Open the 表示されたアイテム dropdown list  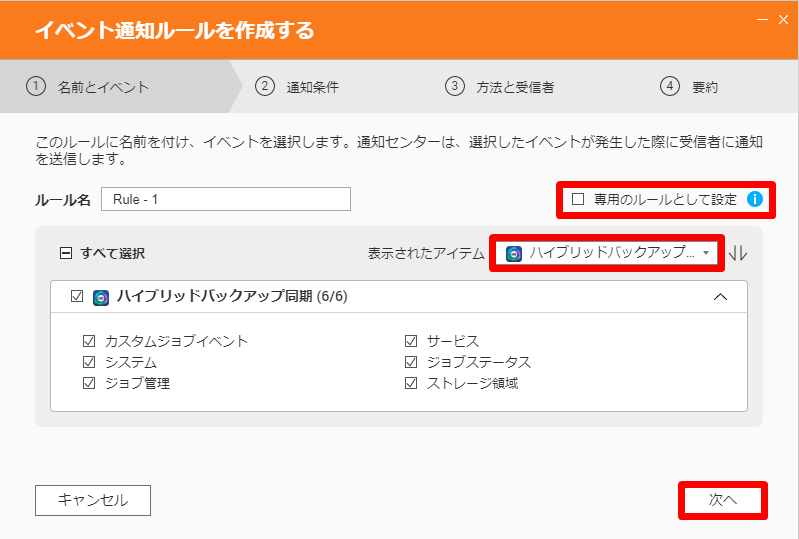607,253
